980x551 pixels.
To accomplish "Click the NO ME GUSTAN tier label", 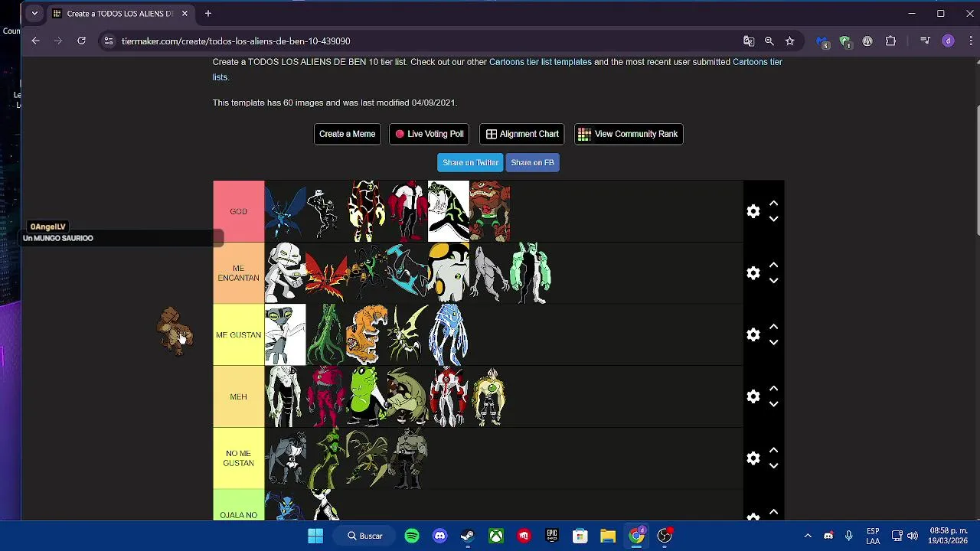I will point(238,458).
